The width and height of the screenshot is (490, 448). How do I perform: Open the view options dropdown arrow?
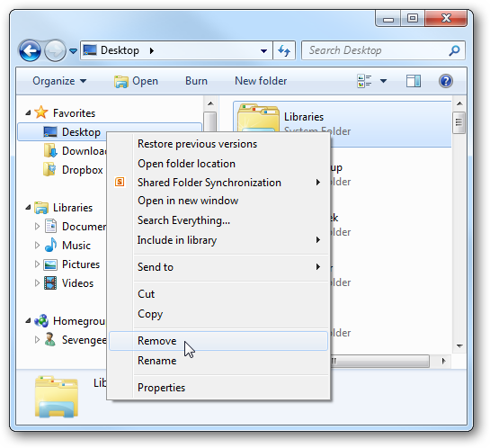coord(383,81)
